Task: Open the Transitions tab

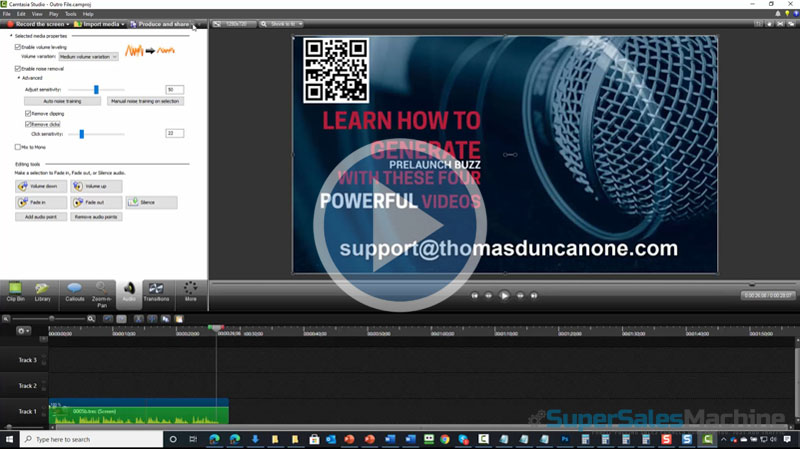Action: (156, 291)
